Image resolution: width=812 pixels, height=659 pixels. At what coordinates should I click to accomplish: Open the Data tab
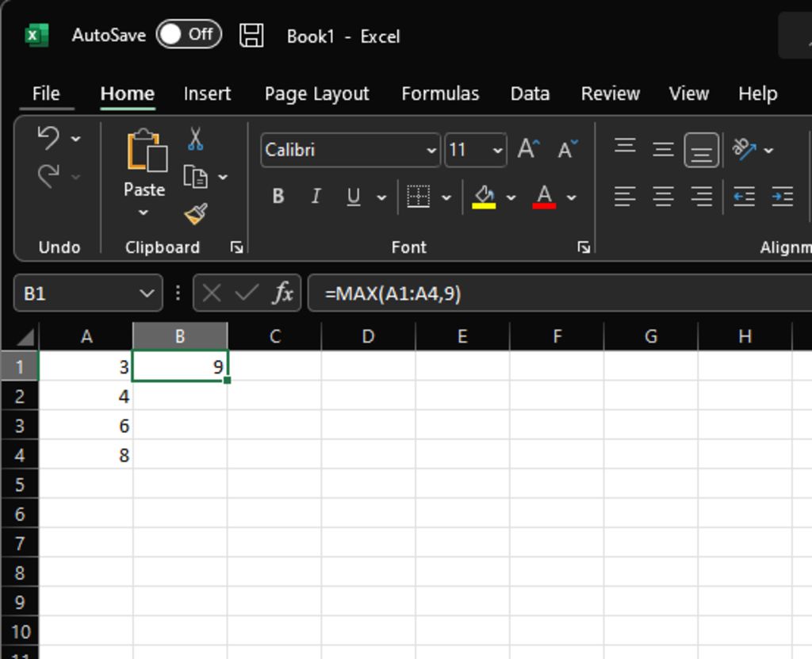[530, 94]
